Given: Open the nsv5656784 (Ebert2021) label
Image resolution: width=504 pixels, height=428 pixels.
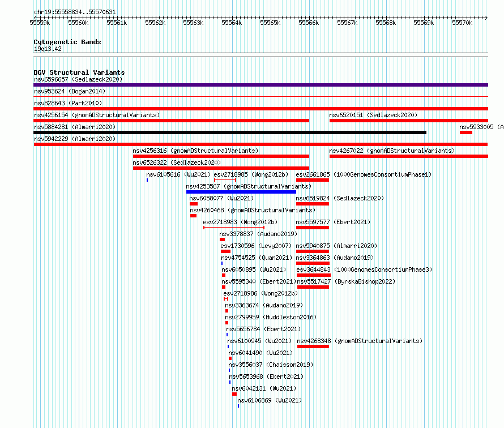Looking at the screenshot, I should [x=263, y=329].
